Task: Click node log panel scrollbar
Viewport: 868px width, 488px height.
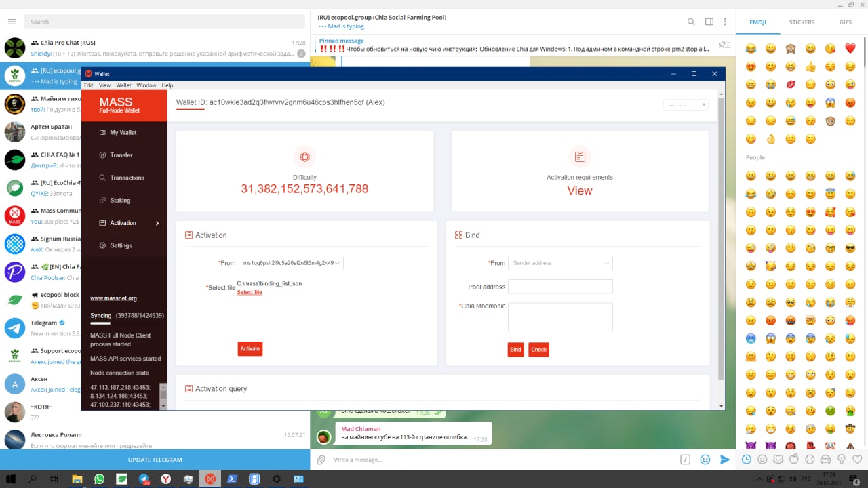Action: pos(163,396)
